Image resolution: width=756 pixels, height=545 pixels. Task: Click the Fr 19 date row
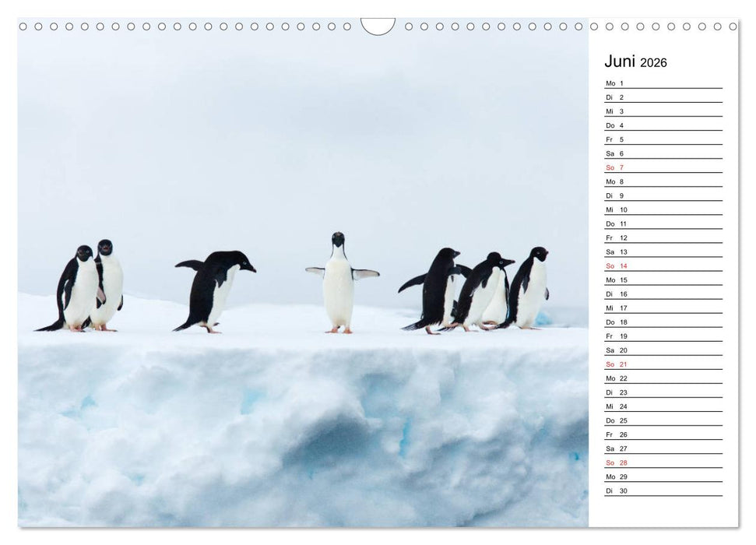pyautogui.click(x=663, y=336)
